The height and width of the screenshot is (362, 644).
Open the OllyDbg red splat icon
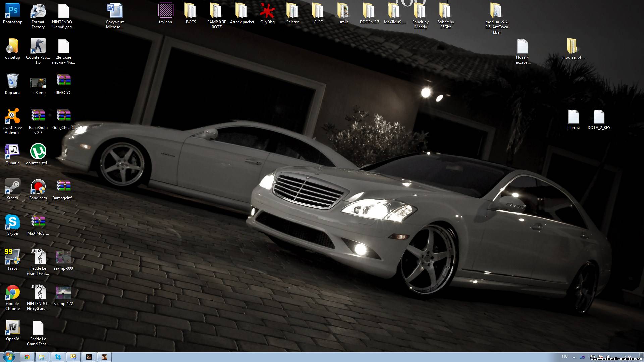[267, 11]
